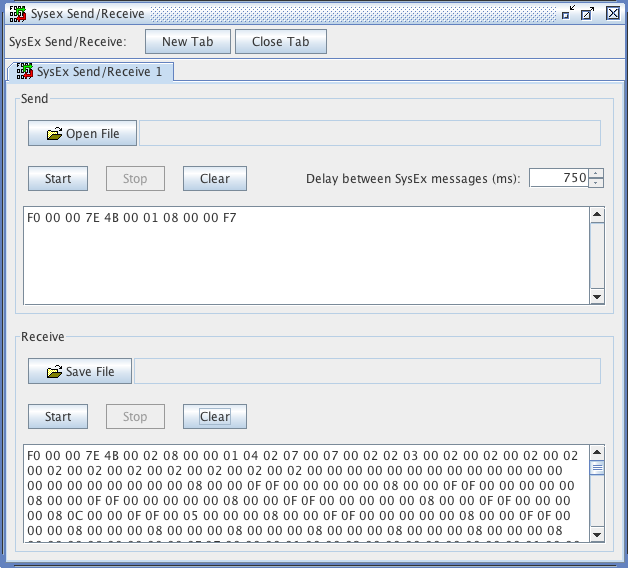Click the folder icon on Open File
628x568 pixels.
[54, 134]
